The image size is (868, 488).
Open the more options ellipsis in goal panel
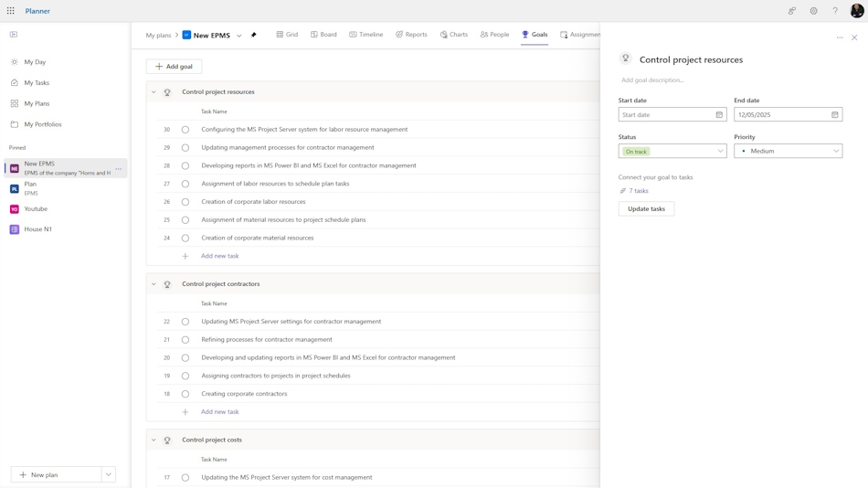[x=840, y=37]
